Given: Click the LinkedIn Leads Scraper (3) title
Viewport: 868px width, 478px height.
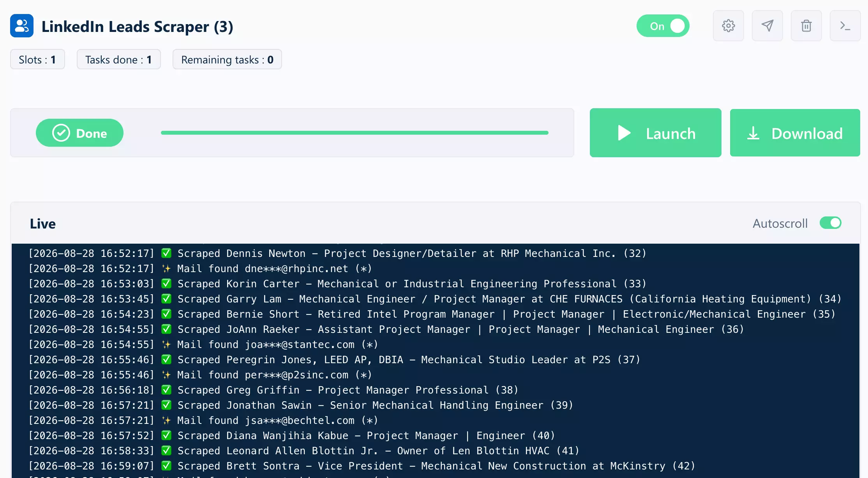Looking at the screenshot, I should [x=137, y=26].
